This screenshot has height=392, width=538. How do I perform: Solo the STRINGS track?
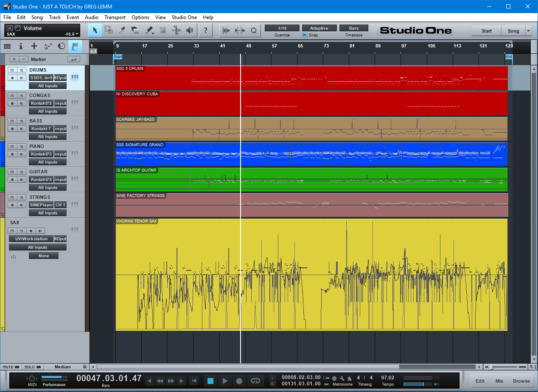(x=22, y=197)
